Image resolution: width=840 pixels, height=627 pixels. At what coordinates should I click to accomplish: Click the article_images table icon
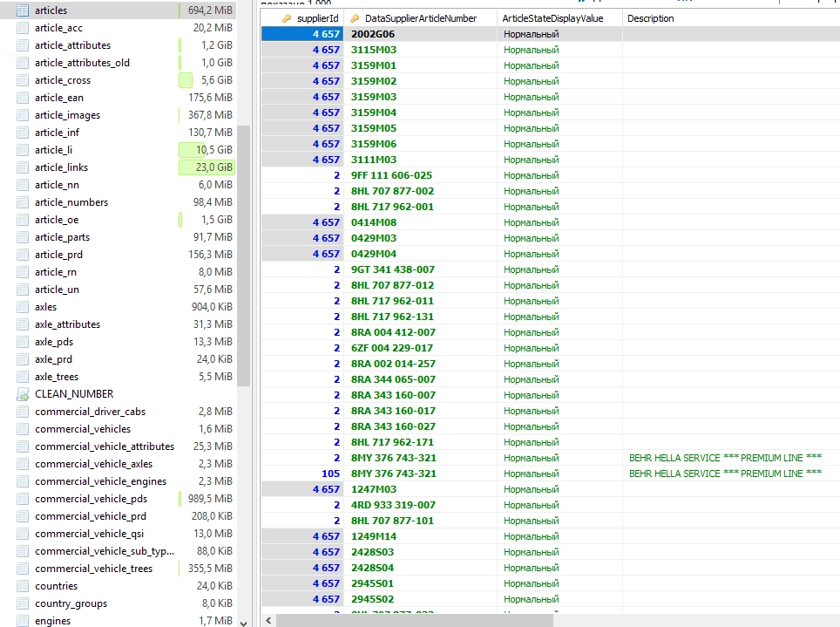point(23,115)
